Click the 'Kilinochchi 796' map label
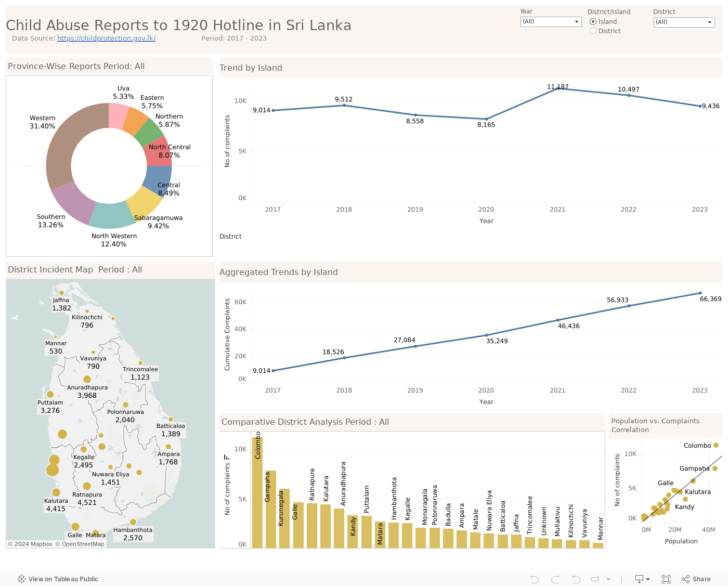This screenshot has width=728, height=586. [x=87, y=321]
